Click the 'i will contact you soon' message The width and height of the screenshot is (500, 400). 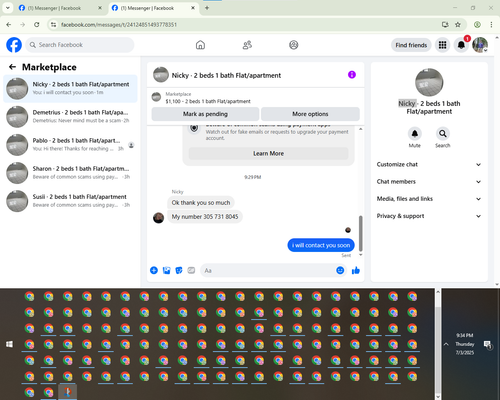point(321,245)
